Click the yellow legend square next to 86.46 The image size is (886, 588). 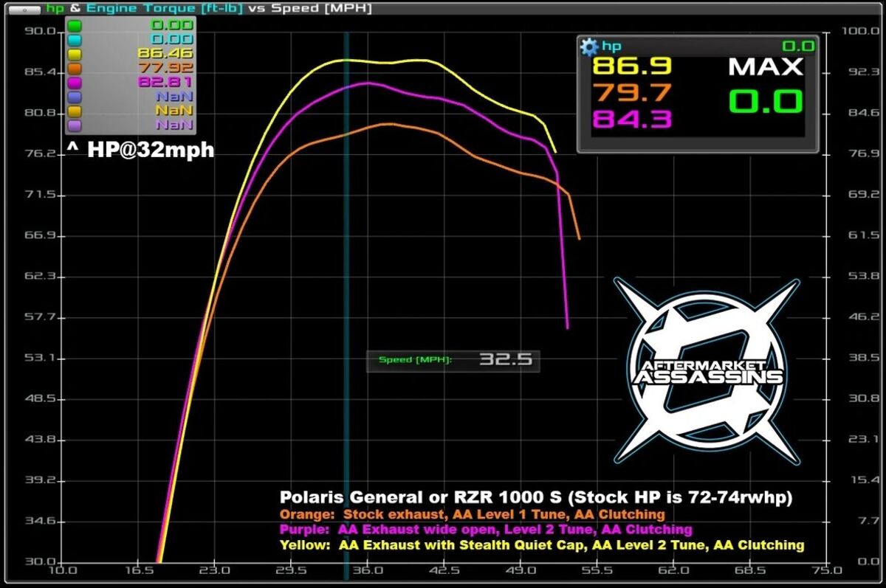click(73, 54)
